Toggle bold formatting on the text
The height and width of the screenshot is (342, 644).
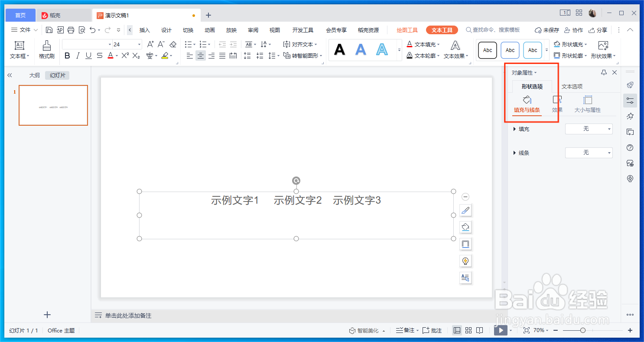[67, 55]
